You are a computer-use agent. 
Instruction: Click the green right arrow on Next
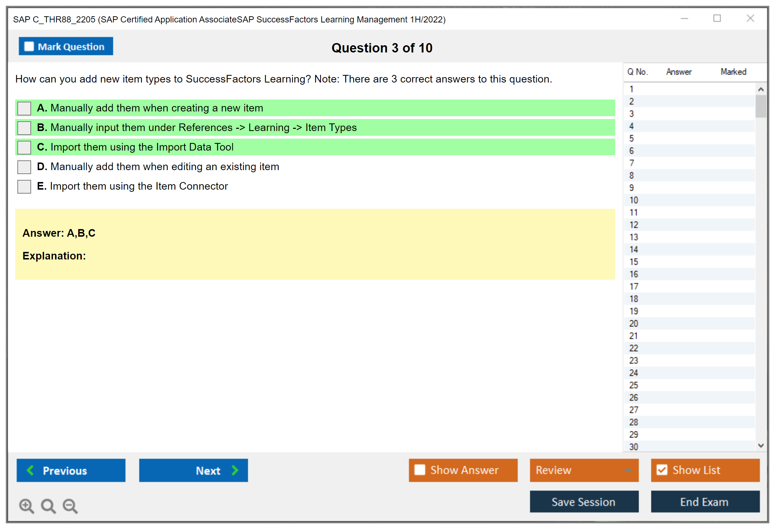235,470
